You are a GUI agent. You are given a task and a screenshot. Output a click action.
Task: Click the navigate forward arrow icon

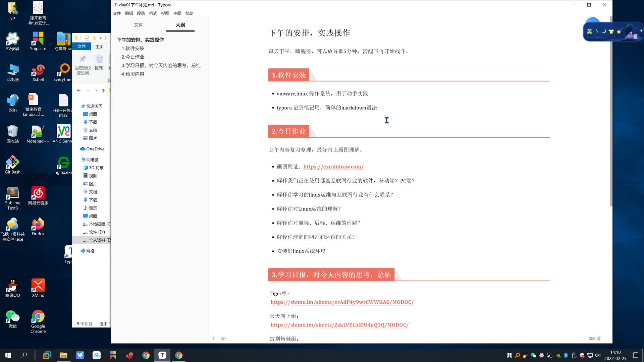(x=88, y=90)
